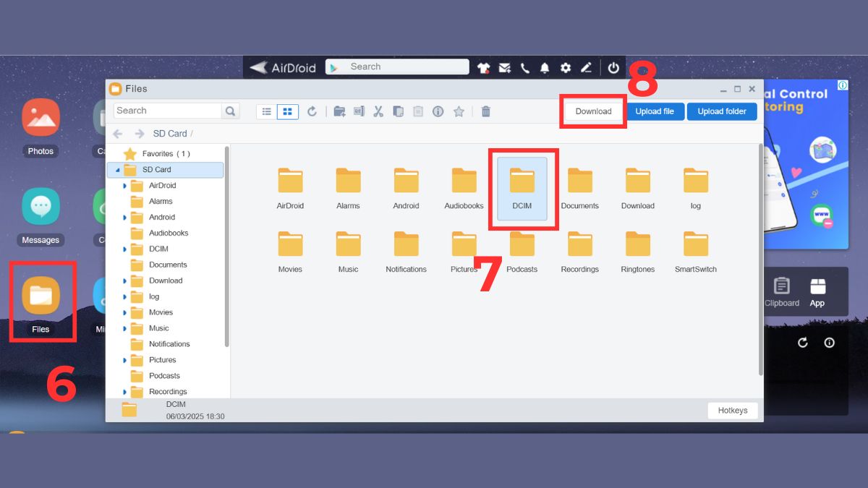Image resolution: width=868 pixels, height=488 pixels.
Task: Expand Movies folder in tree
Action: coord(124,313)
